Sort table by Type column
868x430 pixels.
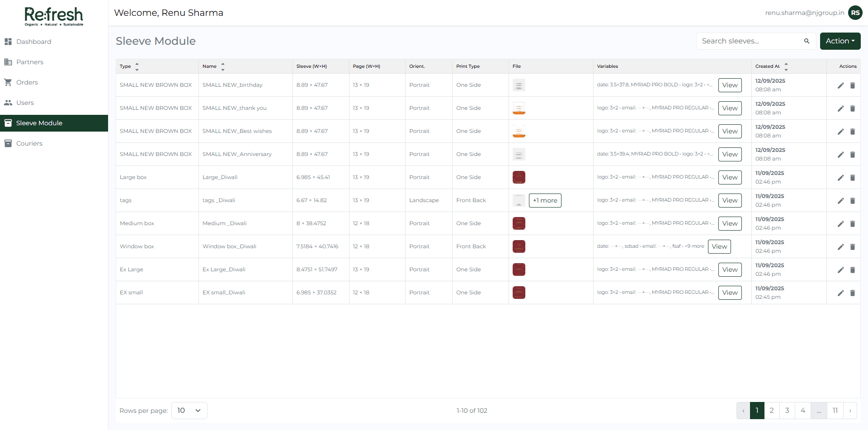coord(137,66)
